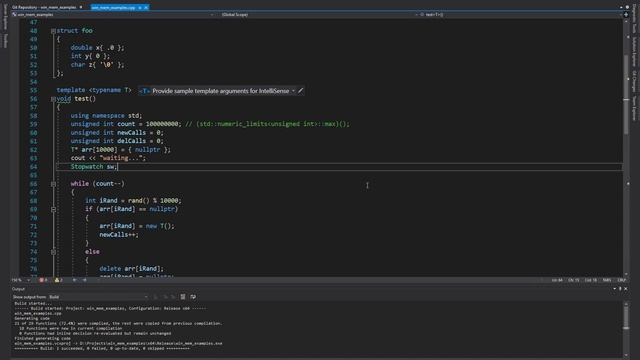Collapse the if (arr[iRand] == nullptr) block
This screenshot has width=640, height=360.
point(53,209)
